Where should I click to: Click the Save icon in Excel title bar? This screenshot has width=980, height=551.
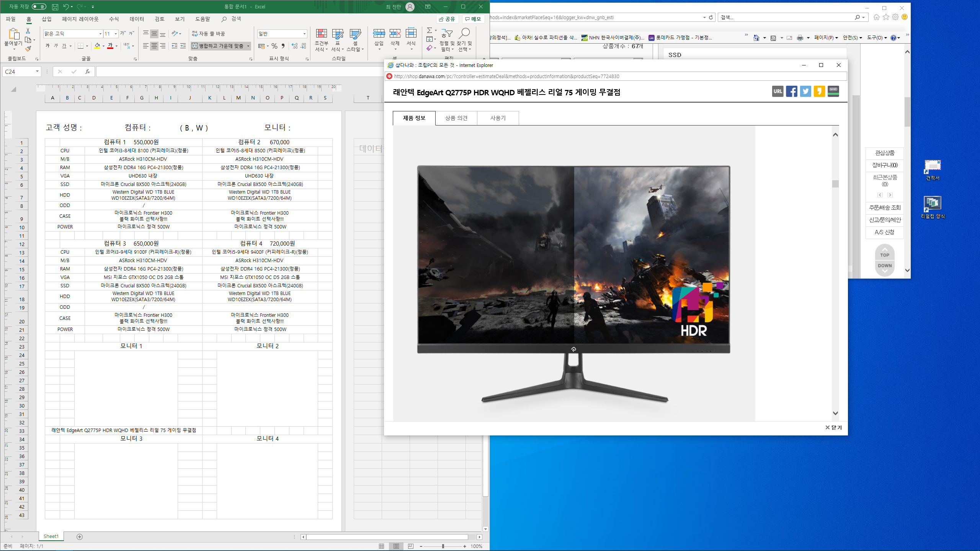pyautogui.click(x=55, y=7)
